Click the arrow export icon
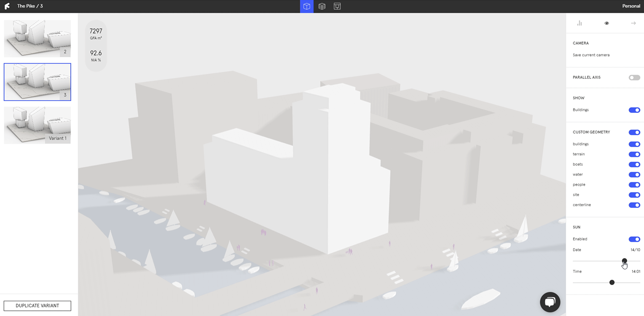This screenshot has width=644, height=316. tap(633, 23)
